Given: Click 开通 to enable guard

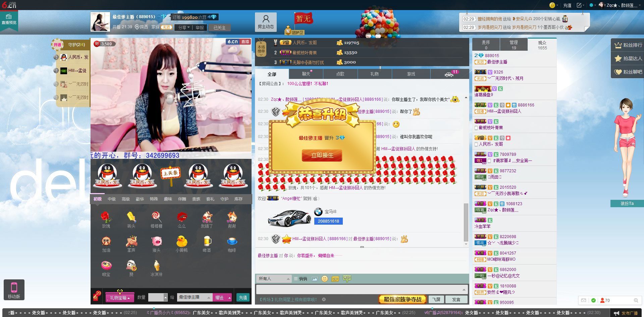Looking at the screenshot, I should point(57,45).
